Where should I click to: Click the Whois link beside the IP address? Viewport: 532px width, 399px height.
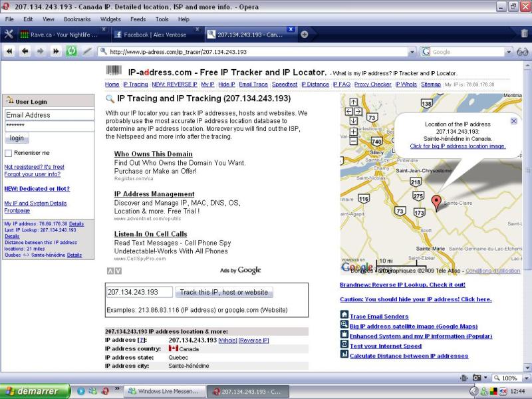click(x=227, y=340)
